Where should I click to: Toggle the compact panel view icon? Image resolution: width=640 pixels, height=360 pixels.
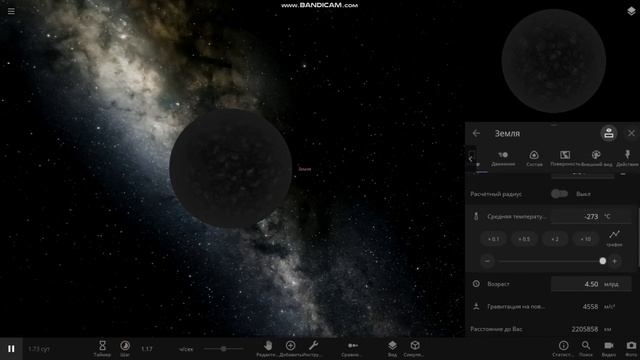coord(609,133)
